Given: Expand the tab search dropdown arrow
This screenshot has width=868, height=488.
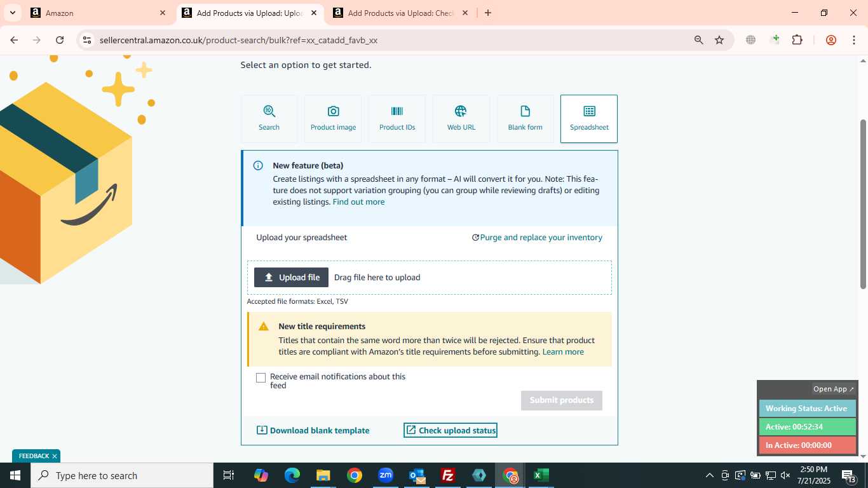Looking at the screenshot, I should pos(12,13).
